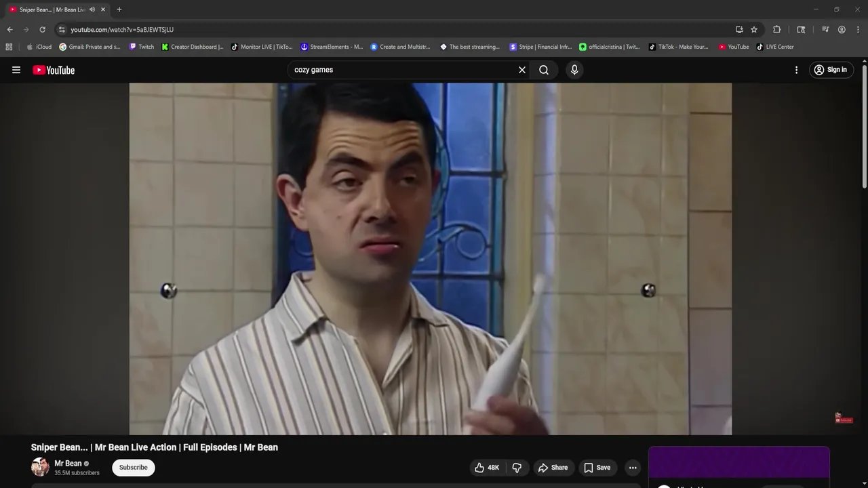The image size is (868, 488).
Task: Like the video (48K thumbs up)
Action: tap(487, 468)
